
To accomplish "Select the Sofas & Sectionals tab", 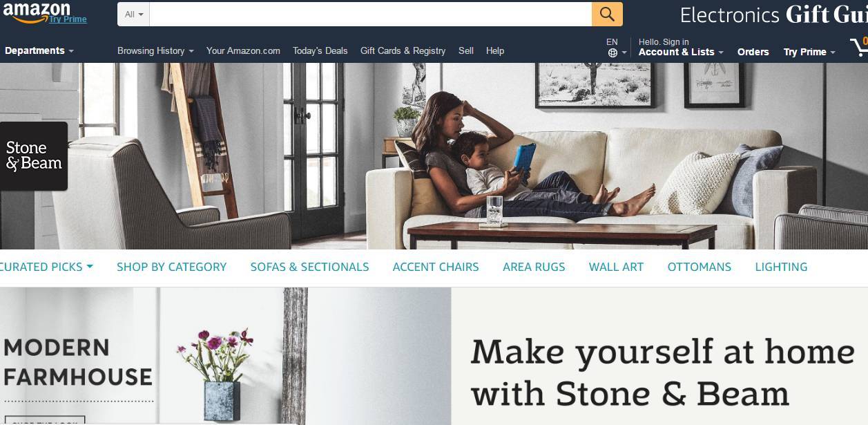I will click(309, 267).
